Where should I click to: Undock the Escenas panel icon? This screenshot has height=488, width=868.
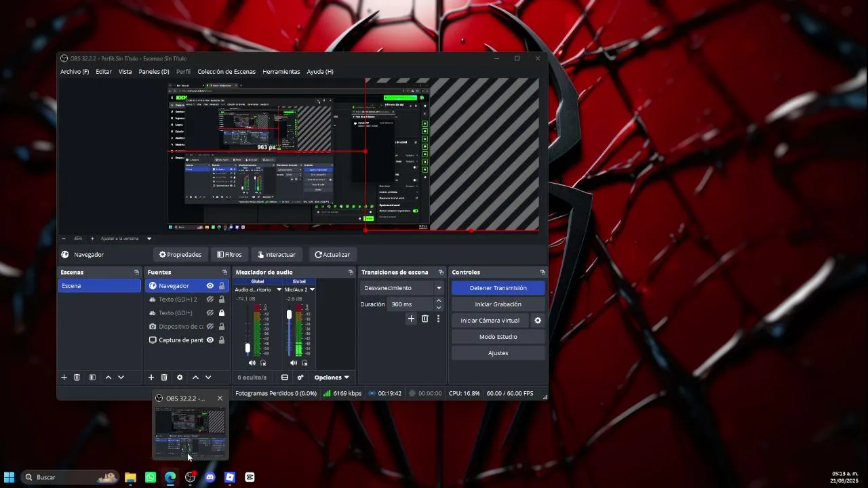136,272
